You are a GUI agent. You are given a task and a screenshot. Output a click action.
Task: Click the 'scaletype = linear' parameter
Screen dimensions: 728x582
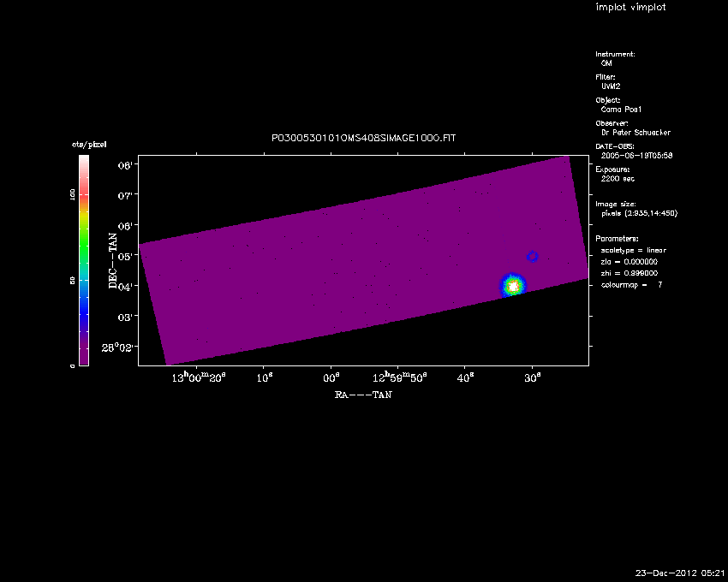coord(633,250)
